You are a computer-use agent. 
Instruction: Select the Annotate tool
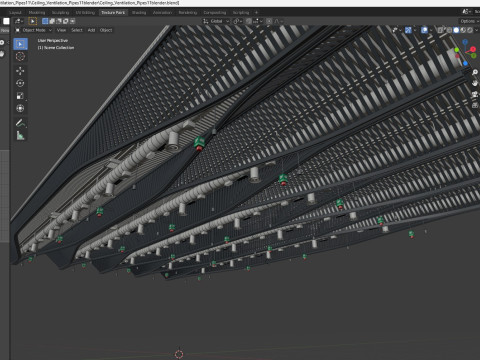[x=20, y=123]
